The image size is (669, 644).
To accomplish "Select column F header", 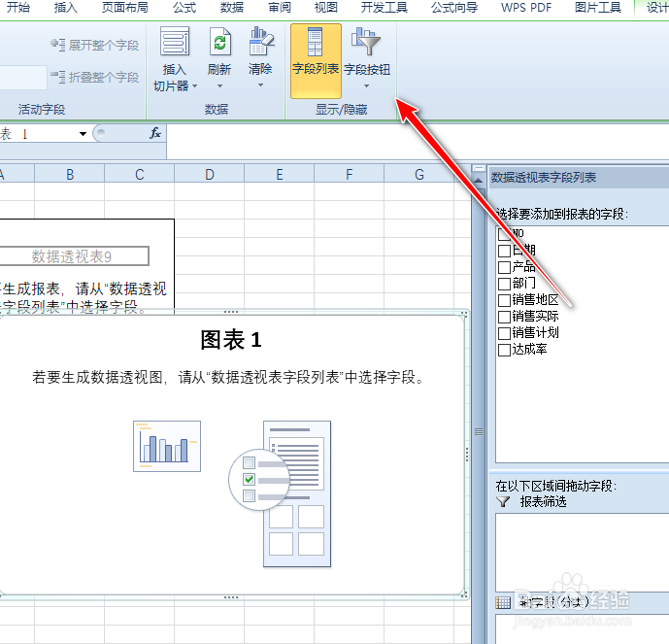I will coord(350,174).
